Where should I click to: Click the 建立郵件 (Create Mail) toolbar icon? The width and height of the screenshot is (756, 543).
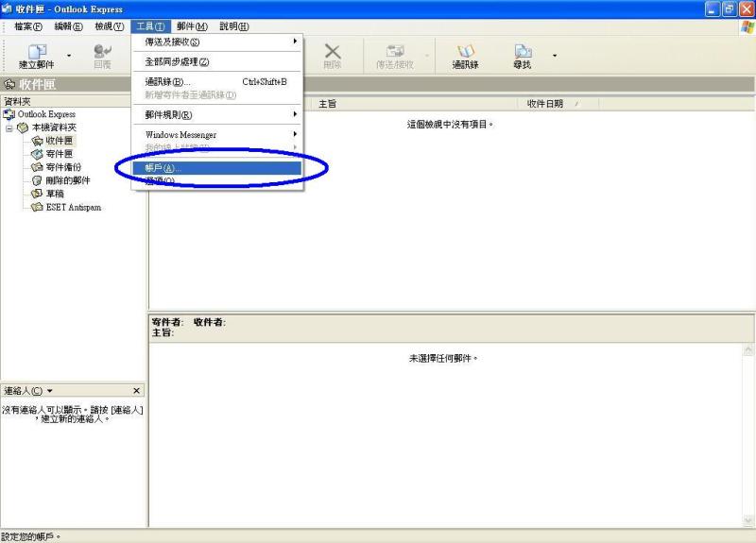pyautogui.click(x=37, y=56)
